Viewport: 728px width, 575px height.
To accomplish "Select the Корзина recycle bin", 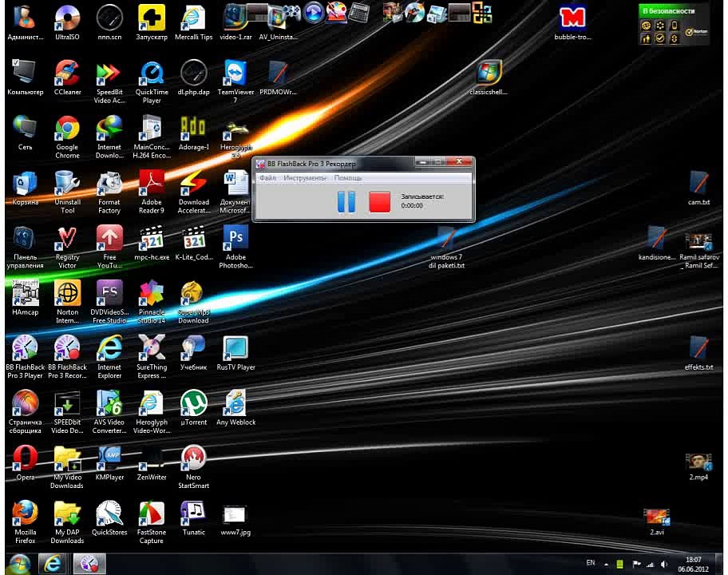I will coord(25,188).
